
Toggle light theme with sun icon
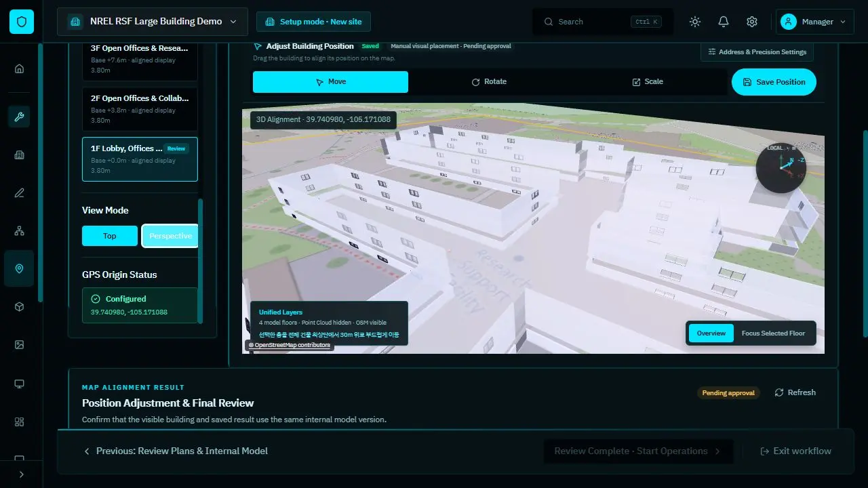[x=695, y=22]
